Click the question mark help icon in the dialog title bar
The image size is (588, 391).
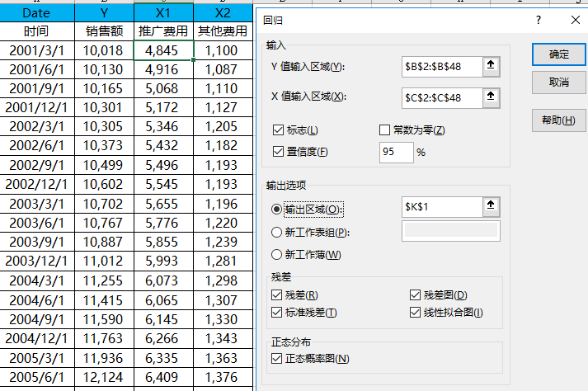[x=539, y=20]
